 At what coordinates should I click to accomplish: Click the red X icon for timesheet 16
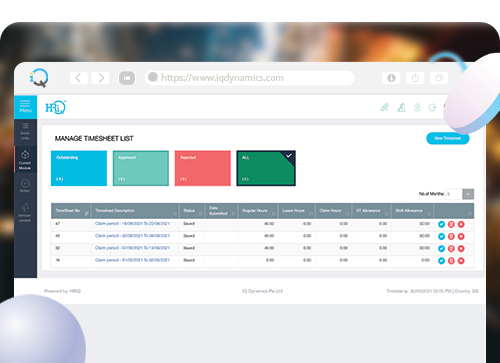pos(461,261)
